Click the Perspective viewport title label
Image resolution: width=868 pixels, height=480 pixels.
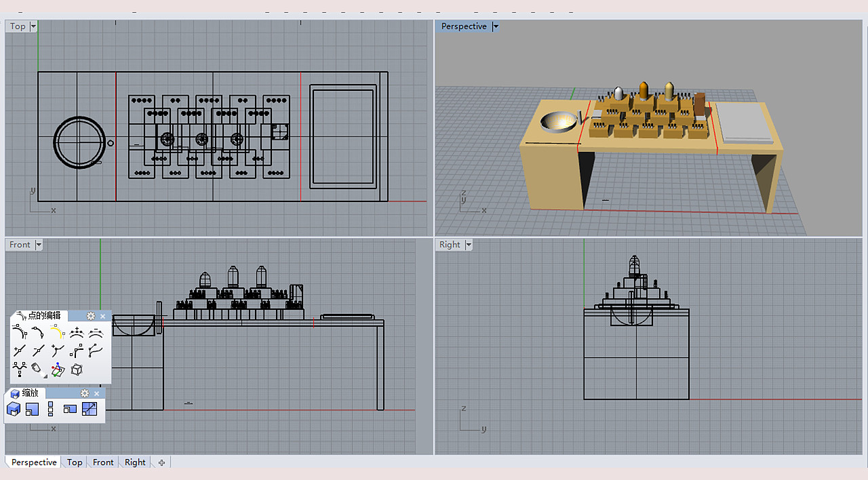(x=464, y=26)
